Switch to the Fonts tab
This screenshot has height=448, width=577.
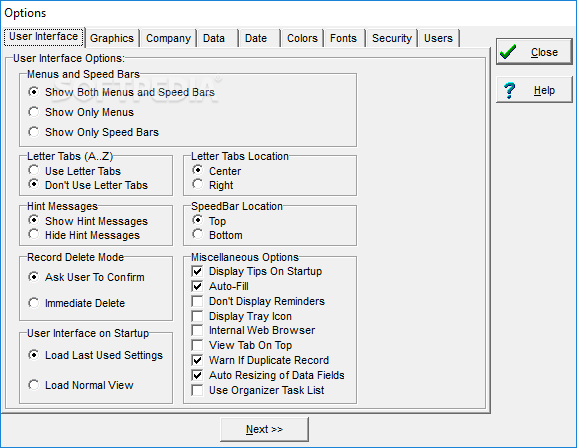click(344, 38)
